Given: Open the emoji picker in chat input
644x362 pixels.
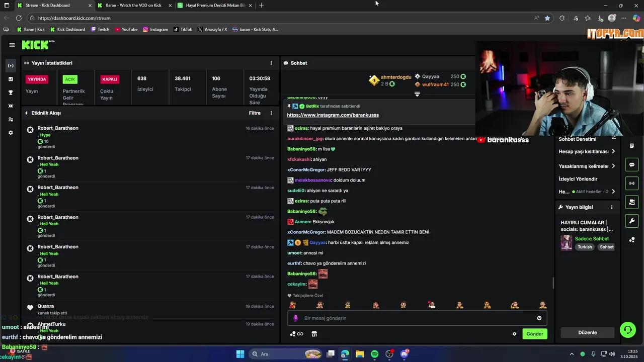Looking at the screenshot, I should pyautogui.click(x=539, y=318).
